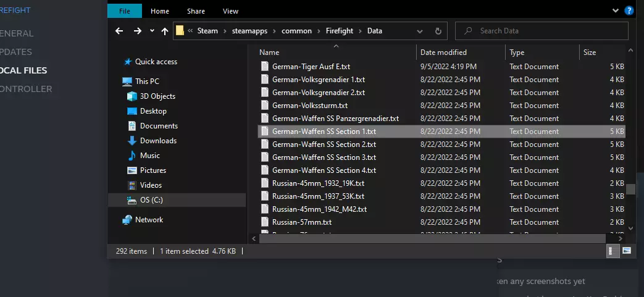The image size is (644, 297).
Task: Click into the Search Data field
Action: tap(542, 31)
